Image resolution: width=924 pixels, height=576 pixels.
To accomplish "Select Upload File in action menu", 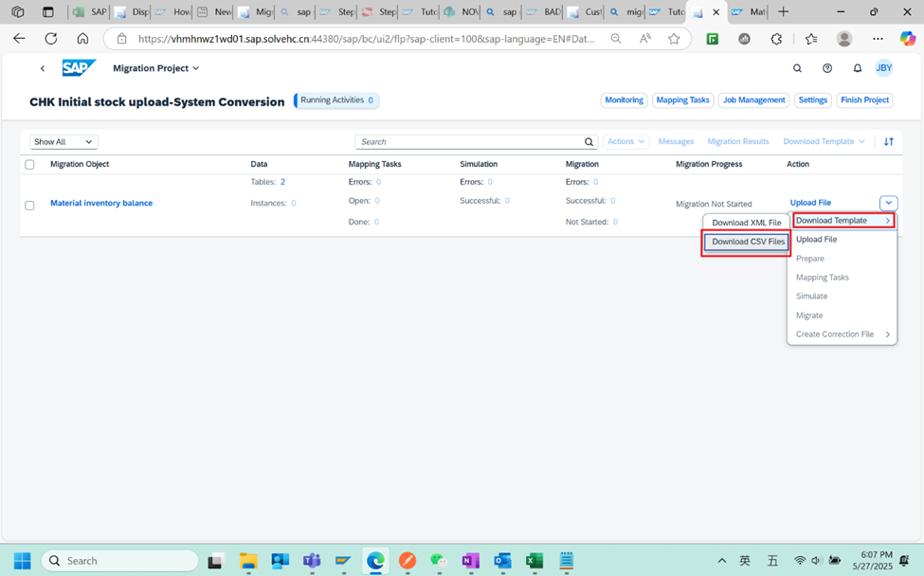I will 842,239.
